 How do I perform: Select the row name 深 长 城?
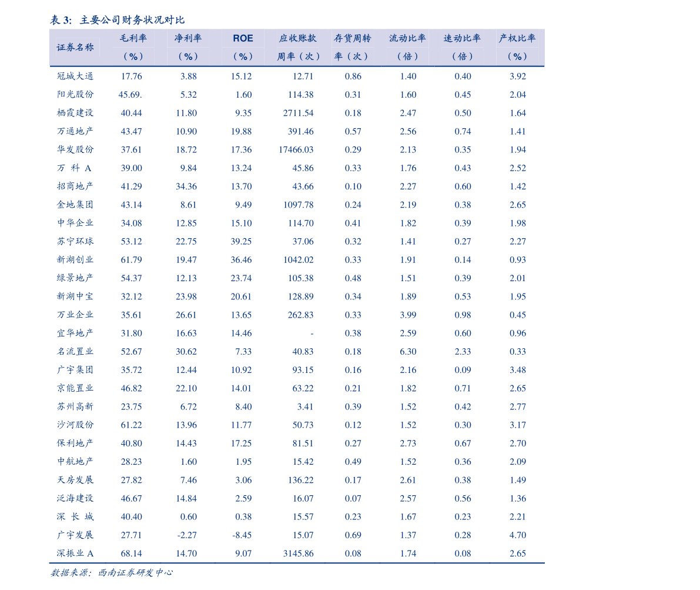coord(75,516)
